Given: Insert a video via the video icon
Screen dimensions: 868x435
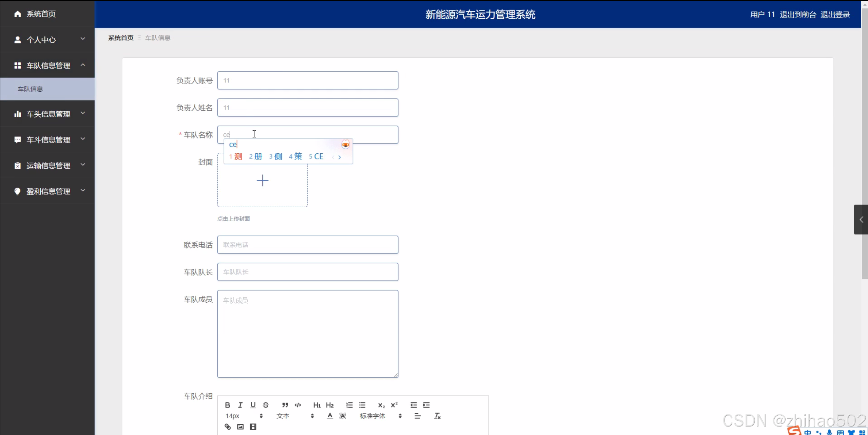Looking at the screenshot, I should (253, 427).
